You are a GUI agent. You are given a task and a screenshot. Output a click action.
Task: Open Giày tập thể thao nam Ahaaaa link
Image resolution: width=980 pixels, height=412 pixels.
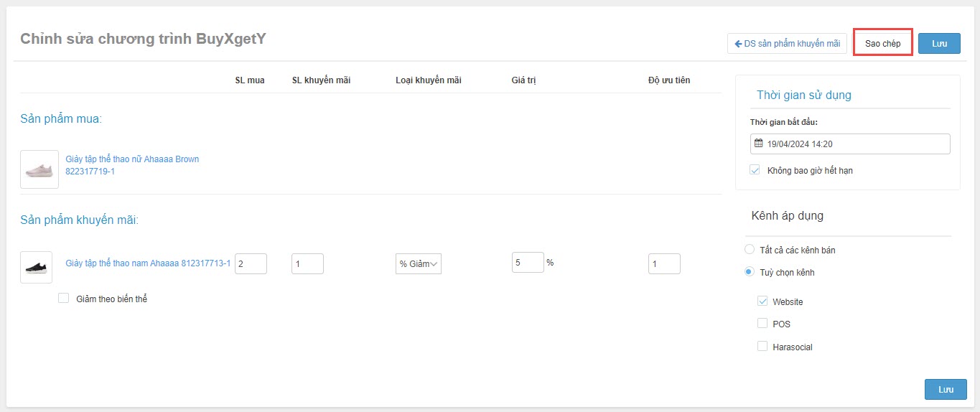tap(148, 263)
